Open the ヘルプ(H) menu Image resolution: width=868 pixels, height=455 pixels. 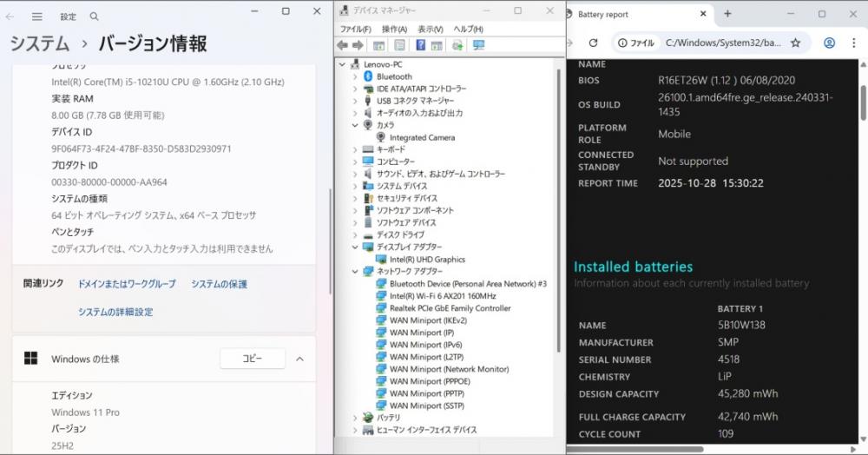coord(469,29)
